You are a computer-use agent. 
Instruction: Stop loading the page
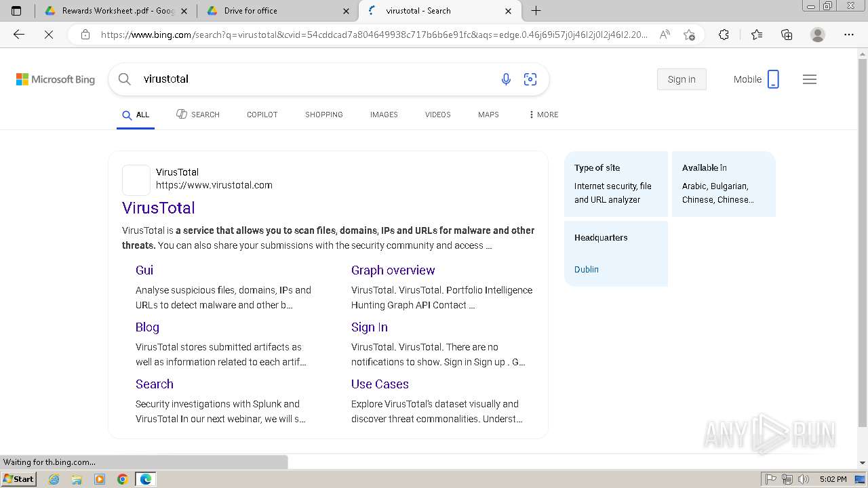(x=49, y=35)
